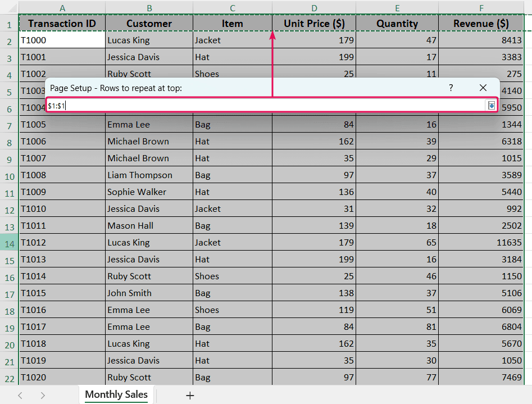The height and width of the screenshot is (404, 532).
Task: Select the Sophie Walker customer cell
Action: point(149,192)
